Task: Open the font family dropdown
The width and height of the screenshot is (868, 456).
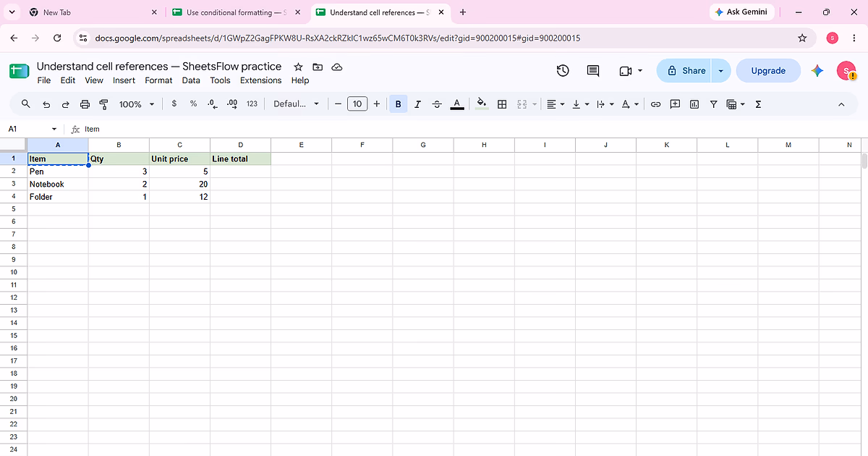Action: click(x=297, y=104)
